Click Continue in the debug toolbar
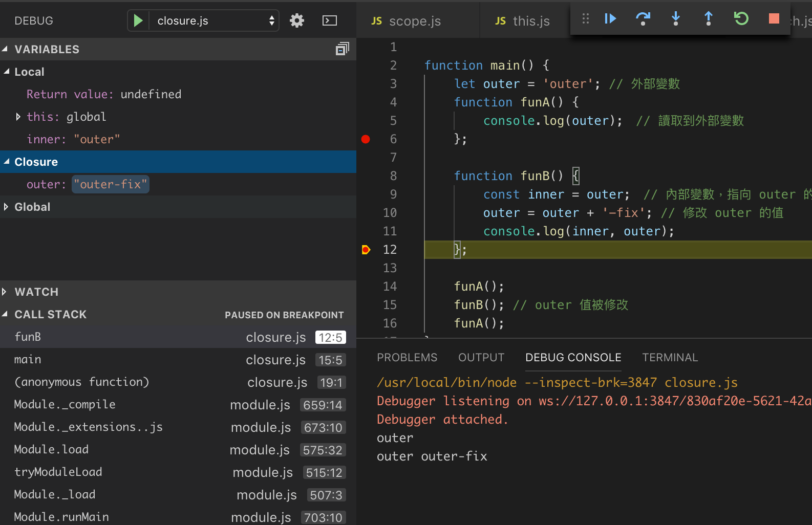This screenshot has width=812, height=525. click(x=610, y=19)
